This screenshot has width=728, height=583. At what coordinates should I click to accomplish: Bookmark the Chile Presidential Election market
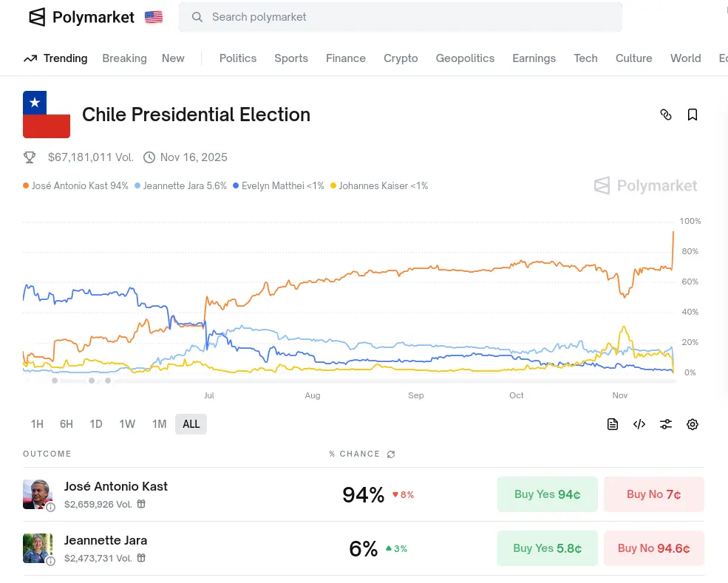click(693, 115)
